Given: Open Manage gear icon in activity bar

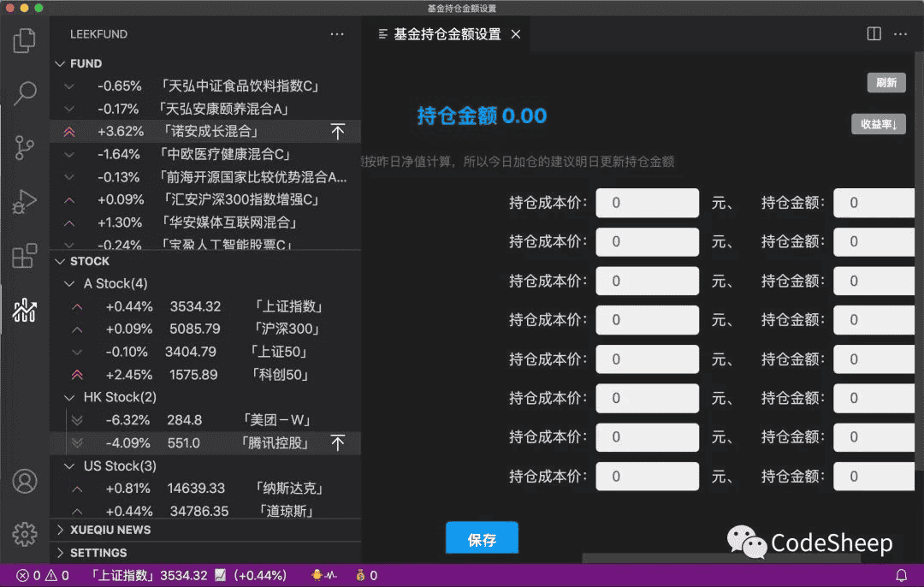Looking at the screenshot, I should 24,535.
